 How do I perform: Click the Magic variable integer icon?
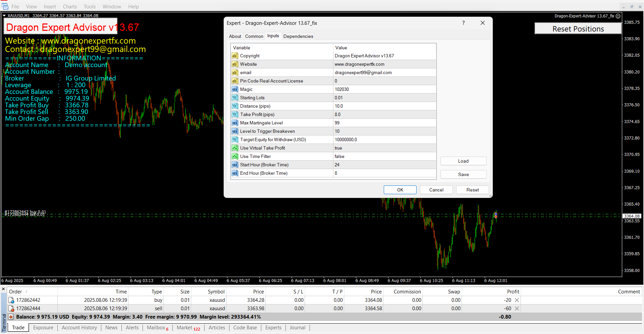click(x=235, y=90)
